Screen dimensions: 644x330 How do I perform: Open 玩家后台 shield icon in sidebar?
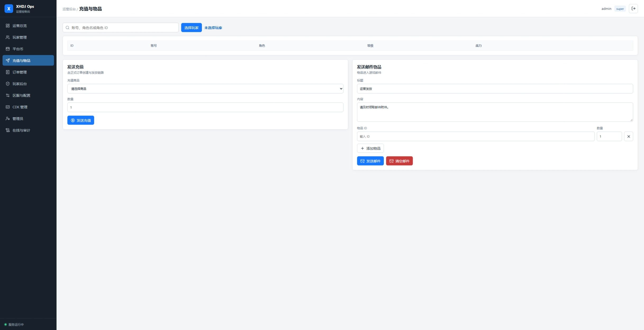coord(8,84)
